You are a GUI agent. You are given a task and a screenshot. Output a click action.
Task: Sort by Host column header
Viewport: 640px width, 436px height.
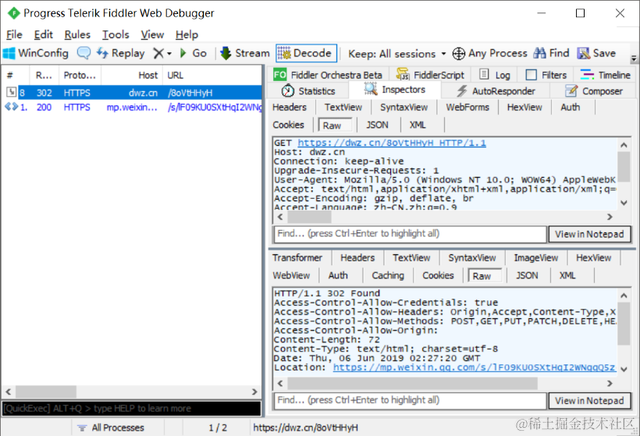(x=132, y=76)
